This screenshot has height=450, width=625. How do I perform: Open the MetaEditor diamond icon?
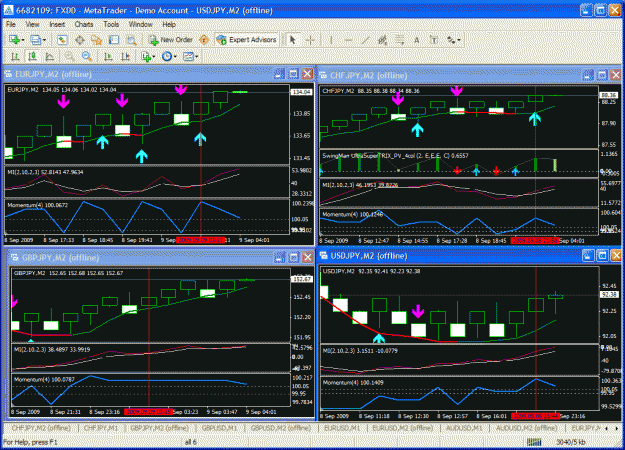coord(204,40)
